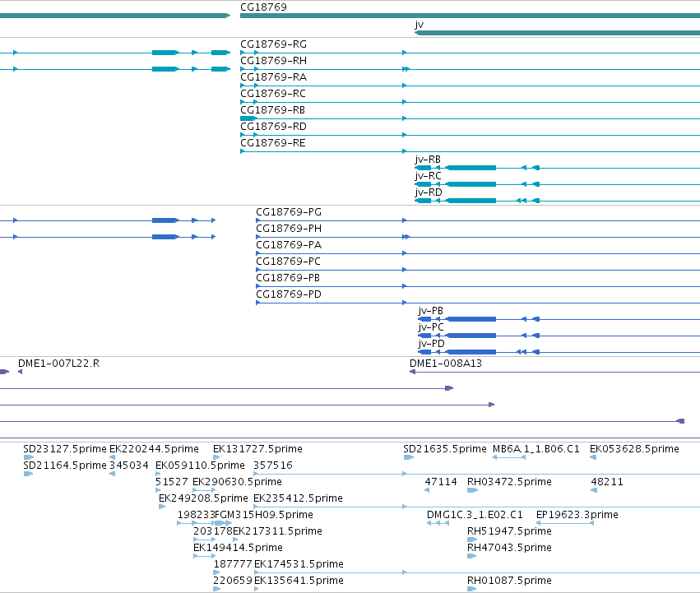Select transcript CG18769-RE label
Image resolution: width=700 pixels, height=593 pixels.
tap(273, 143)
